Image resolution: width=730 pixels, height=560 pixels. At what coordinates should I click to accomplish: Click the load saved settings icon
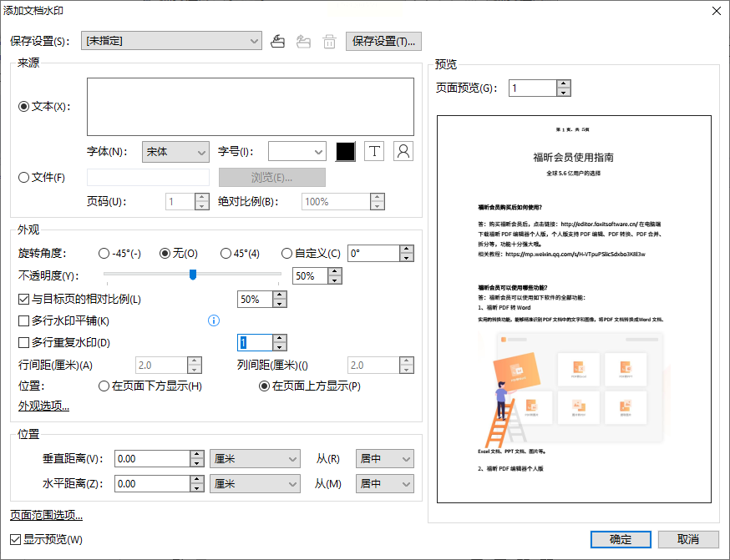pos(303,42)
